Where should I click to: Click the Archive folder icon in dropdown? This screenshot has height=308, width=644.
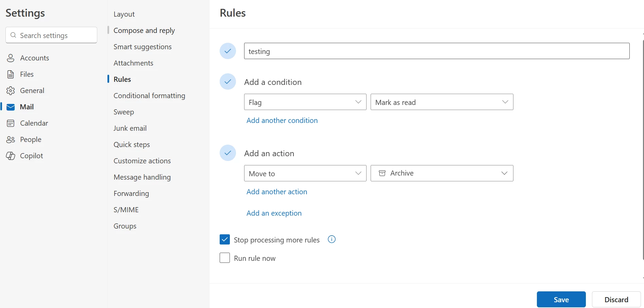(382, 173)
